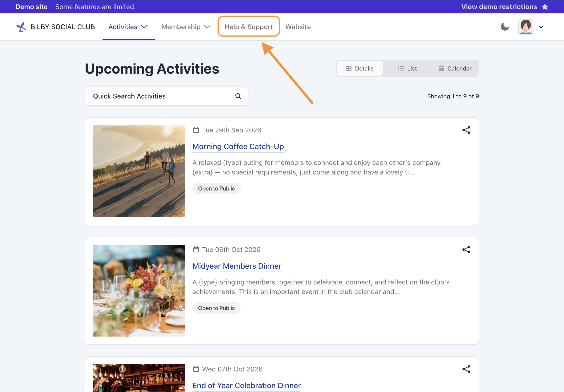Screen dimensions: 564x392
Task: Click the search magnifier icon
Action: 238,96
